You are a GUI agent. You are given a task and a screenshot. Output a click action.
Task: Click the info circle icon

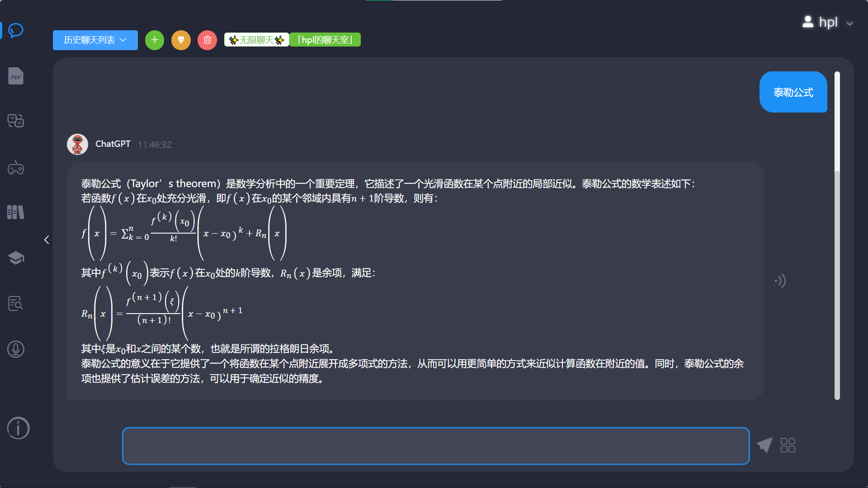coord(18,428)
